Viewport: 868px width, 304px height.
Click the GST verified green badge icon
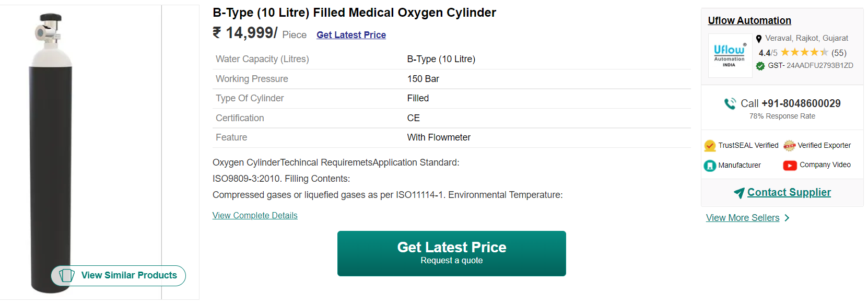[760, 66]
